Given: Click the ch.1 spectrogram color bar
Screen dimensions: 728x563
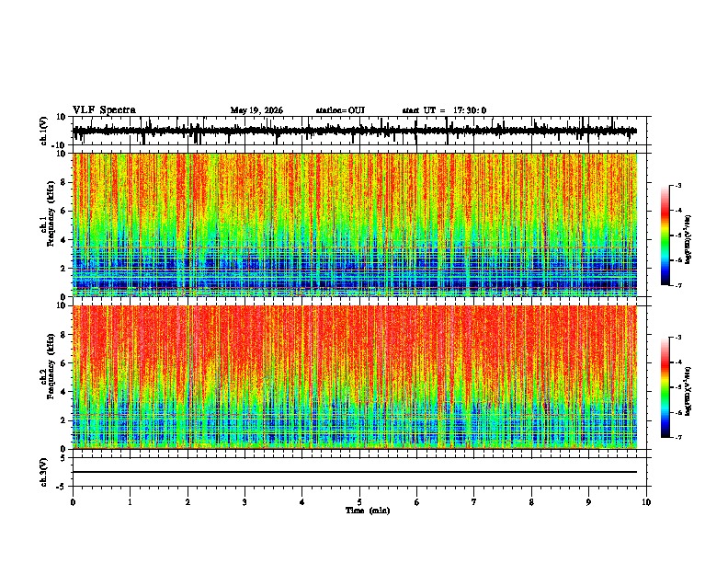Looking at the screenshot, I should click(x=665, y=236).
